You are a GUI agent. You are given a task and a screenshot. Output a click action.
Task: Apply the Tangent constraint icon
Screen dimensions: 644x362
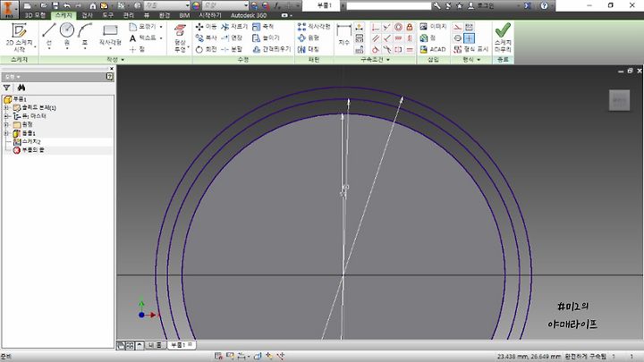click(376, 50)
